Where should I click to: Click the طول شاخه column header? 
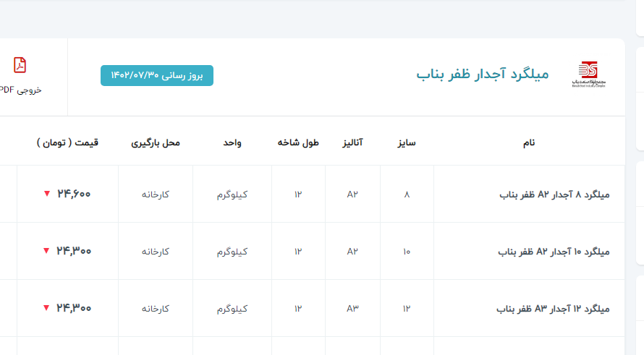[x=298, y=143]
